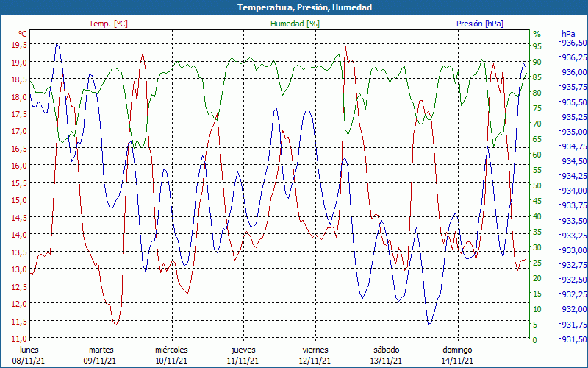Click the 936,00 pressure axis value
This screenshot has width=588, height=368.
click(x=573, y=72)
